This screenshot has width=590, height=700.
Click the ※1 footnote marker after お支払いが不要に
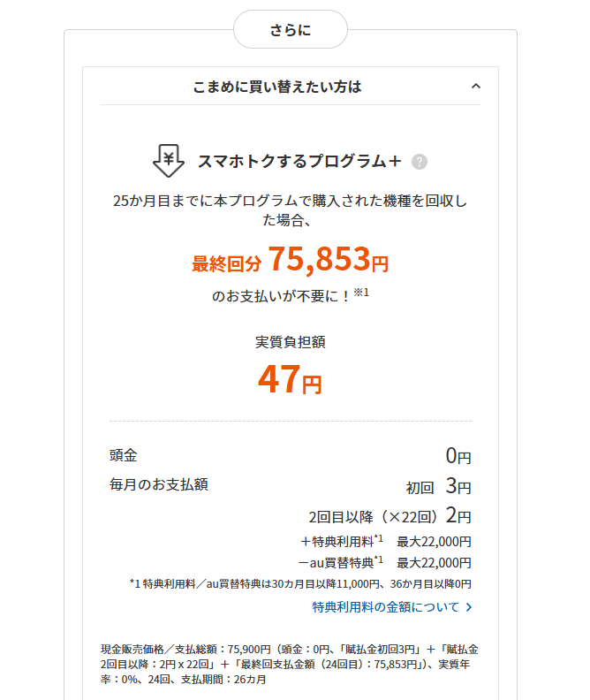point(361,293)
